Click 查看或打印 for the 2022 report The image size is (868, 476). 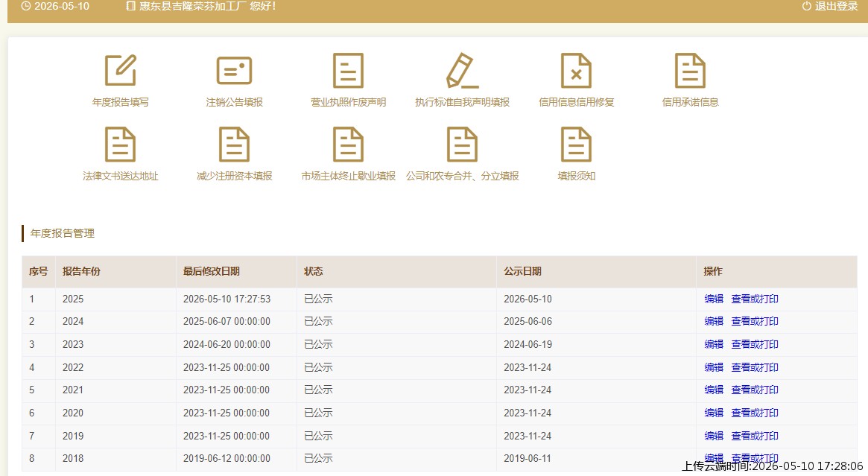pos(755,367)
